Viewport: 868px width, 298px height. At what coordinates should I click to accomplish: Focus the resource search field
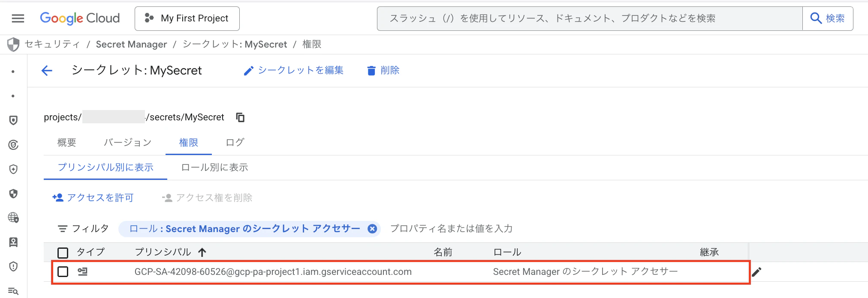[590, 18]
